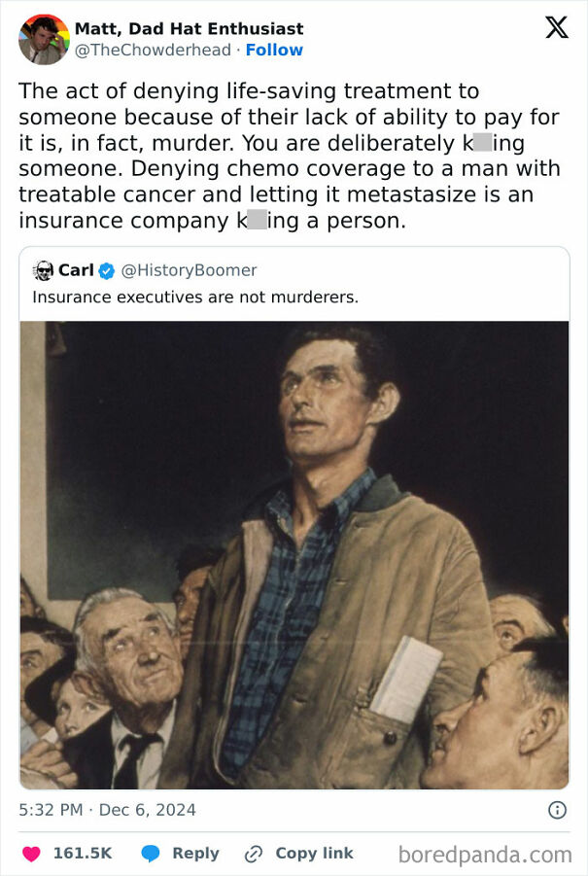Copy the post link using the chain icon
588x876 pixels.
tap(255, 853)
